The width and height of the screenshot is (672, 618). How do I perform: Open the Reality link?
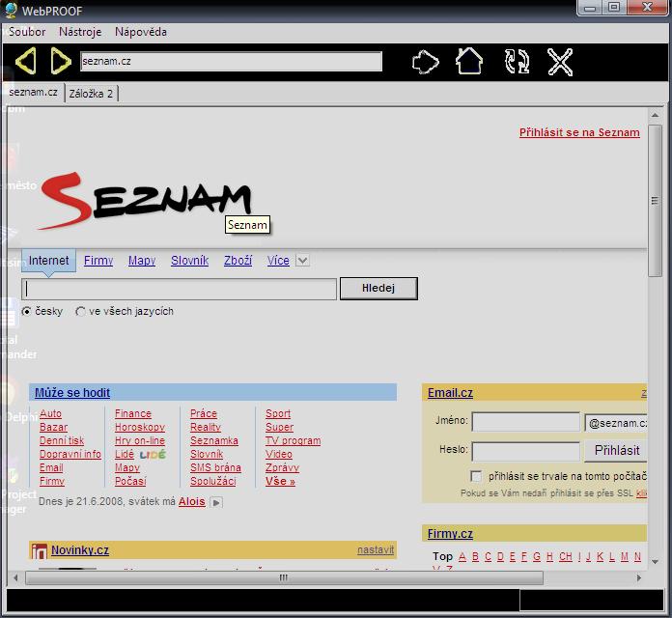point(206,427)
